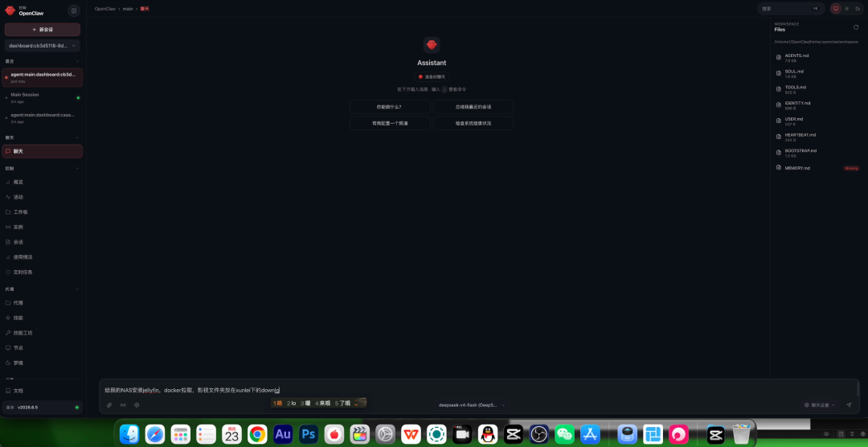Send the message with the paper-plane icon
868x447 pixels.
point(849,405)
